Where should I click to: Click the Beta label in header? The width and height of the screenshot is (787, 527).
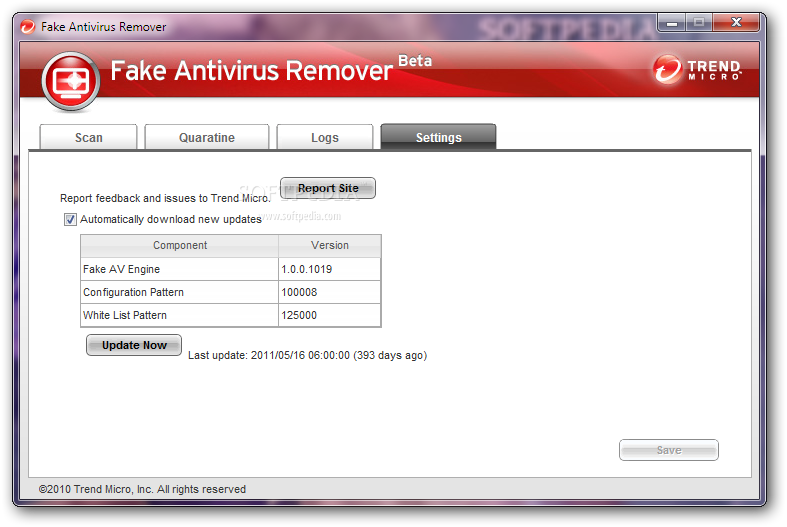(415, 61)
